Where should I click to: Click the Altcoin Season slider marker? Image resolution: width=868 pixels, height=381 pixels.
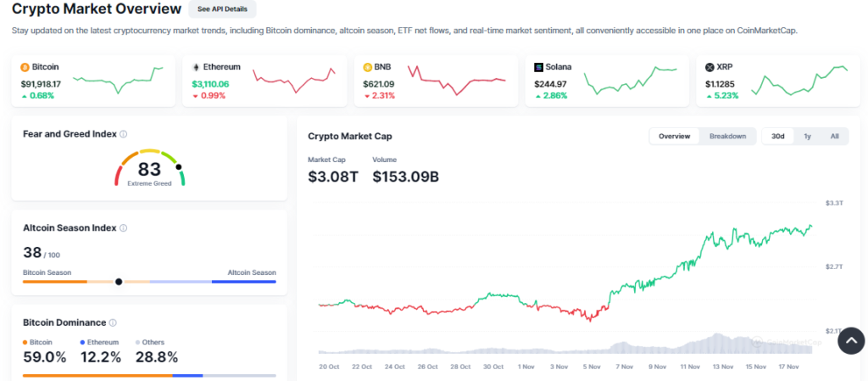(x=119, y=282)
